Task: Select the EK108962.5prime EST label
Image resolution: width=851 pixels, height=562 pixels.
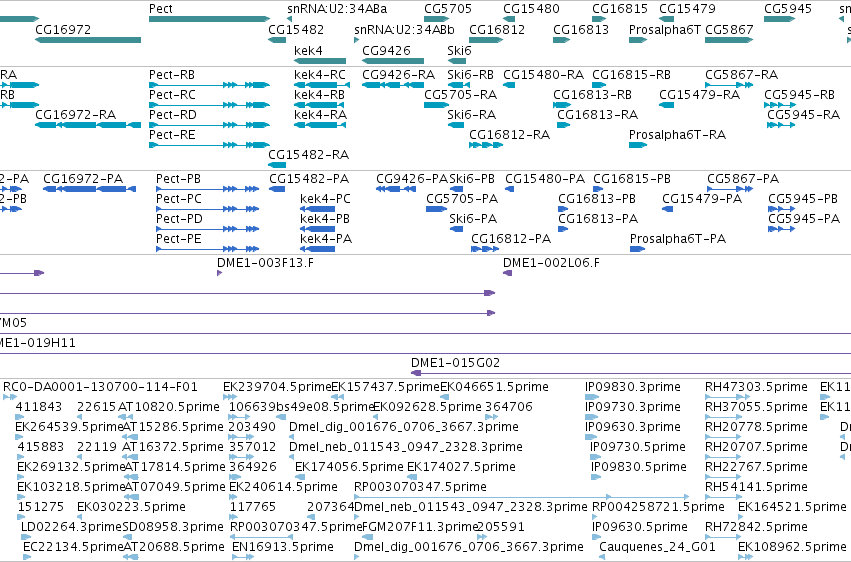Action: [x=792, y=546]
